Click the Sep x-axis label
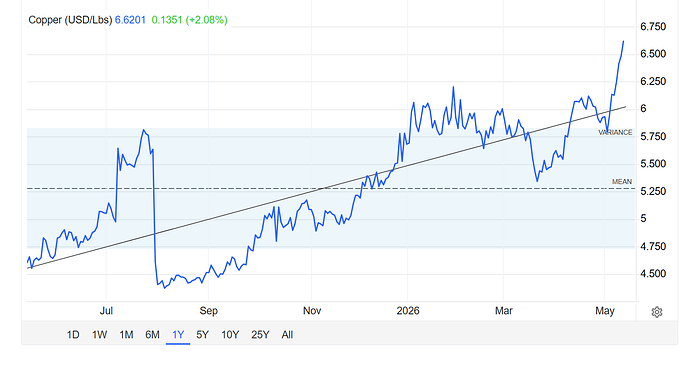Image resolution: width=690 pixels, height=365 pixels. click(x=209, y=311)
